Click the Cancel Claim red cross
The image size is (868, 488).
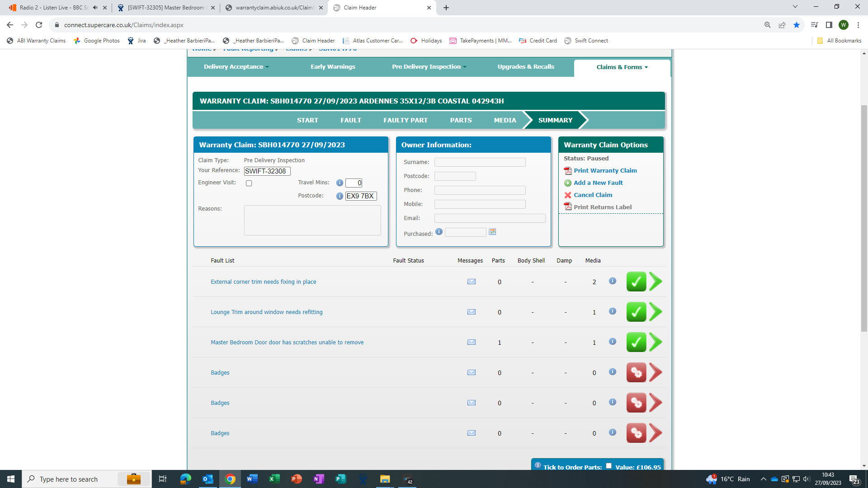click(x=568, y=195)
